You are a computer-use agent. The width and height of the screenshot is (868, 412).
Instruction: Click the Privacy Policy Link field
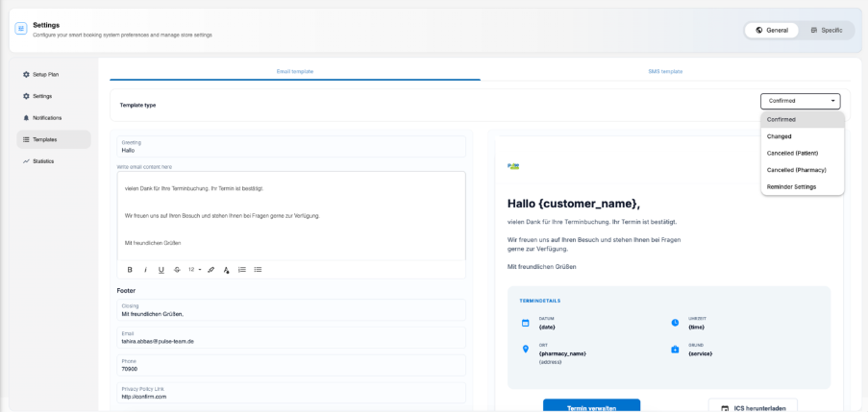pos(291,393)
